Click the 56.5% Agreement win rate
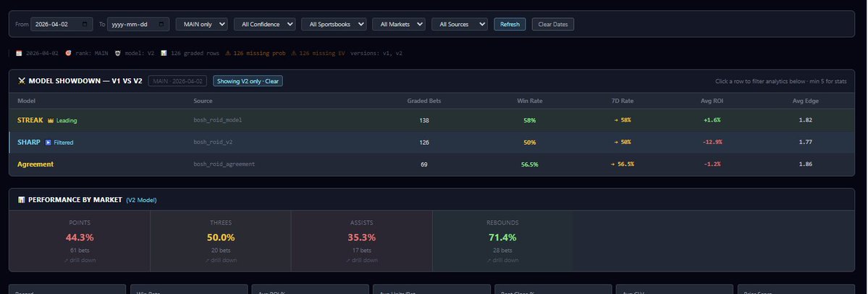 (530, 164)
